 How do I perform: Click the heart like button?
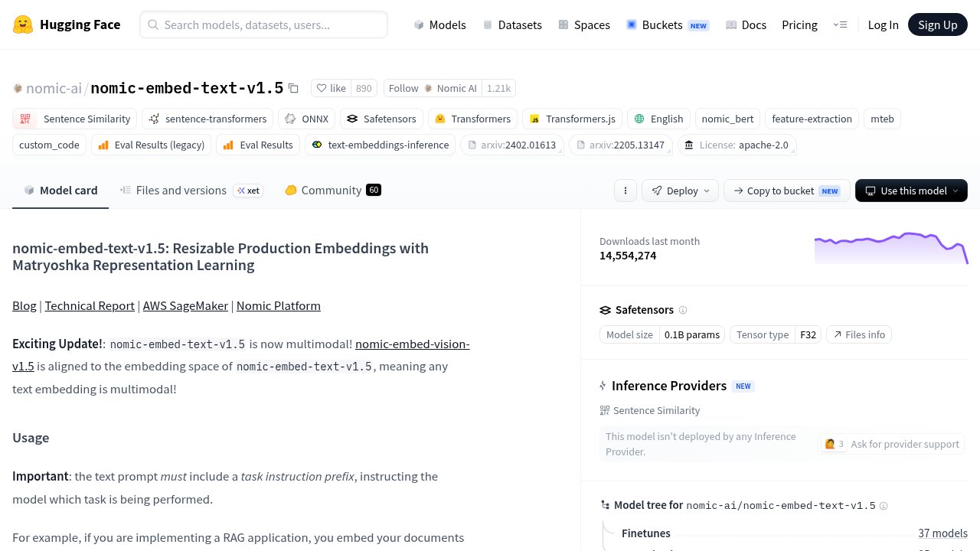tap(332, 88)
